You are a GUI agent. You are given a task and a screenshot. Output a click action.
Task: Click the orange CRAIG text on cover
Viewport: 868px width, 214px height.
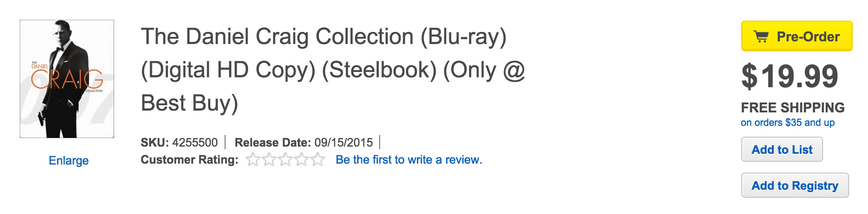(67, 80)
